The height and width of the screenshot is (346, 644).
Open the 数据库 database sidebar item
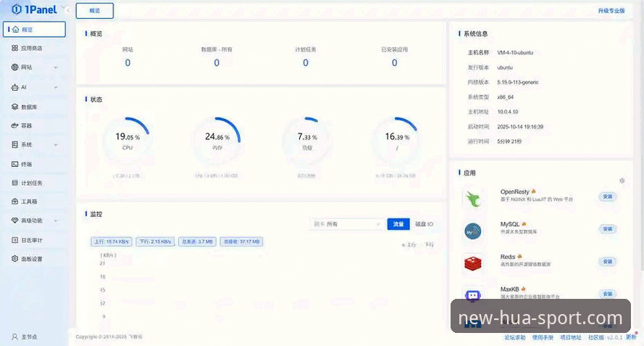(x=34, y=107)
